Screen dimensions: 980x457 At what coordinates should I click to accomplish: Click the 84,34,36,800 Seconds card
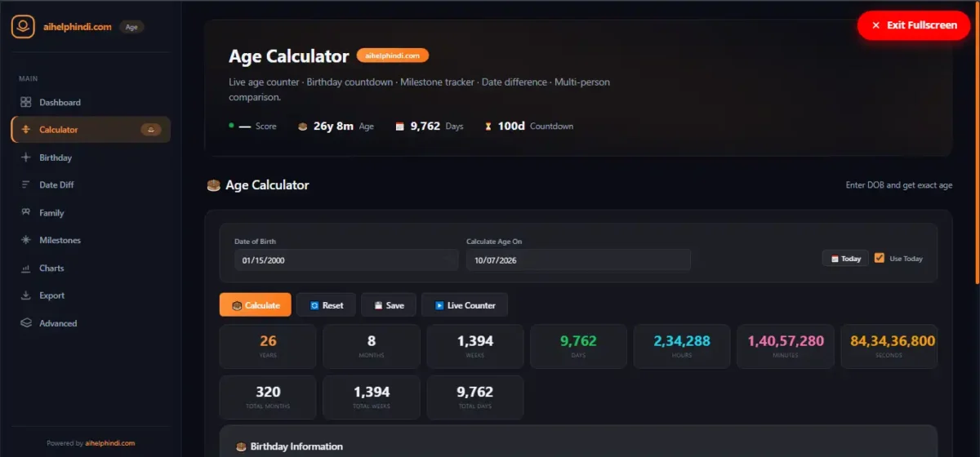click(889, 346)
